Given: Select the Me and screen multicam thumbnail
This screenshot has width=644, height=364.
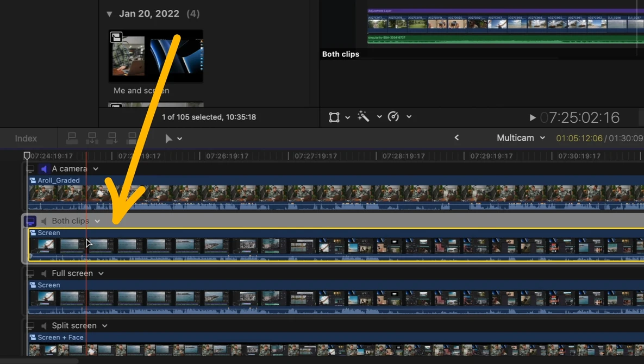Looking at the screenshot, I should pyautogui.click(x=155, y=56).
